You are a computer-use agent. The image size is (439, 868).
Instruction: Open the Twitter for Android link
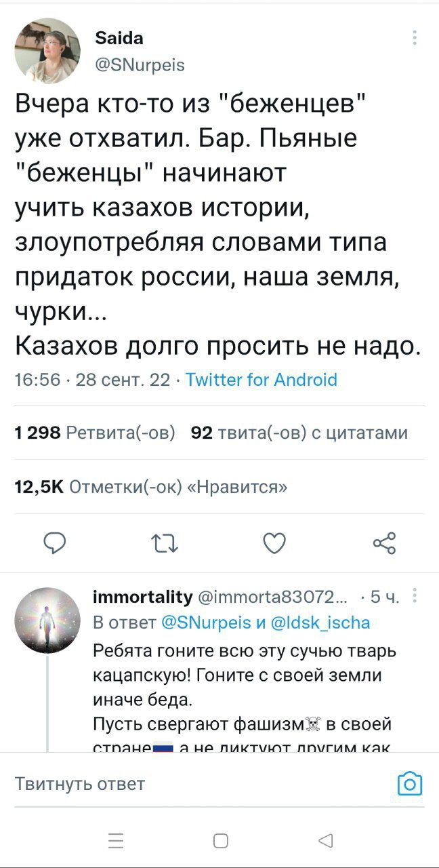point(261,379)
